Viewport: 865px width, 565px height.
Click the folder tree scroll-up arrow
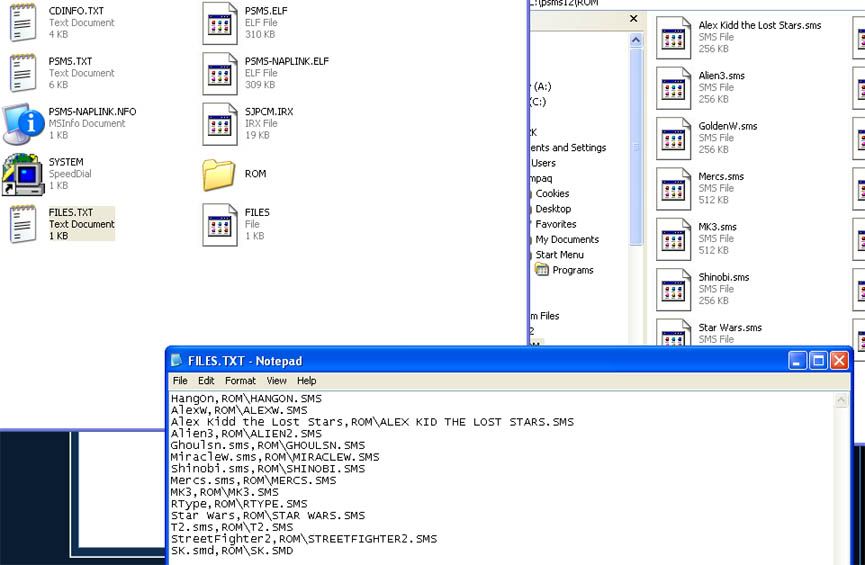coord(636,40)
